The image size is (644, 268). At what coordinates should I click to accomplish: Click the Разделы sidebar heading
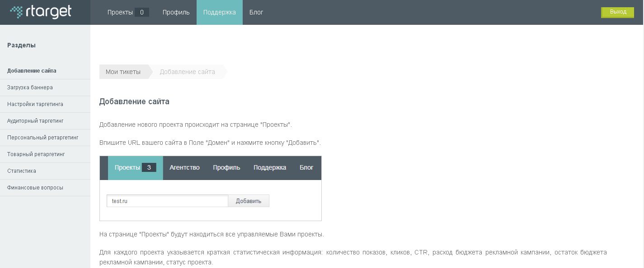21,45
